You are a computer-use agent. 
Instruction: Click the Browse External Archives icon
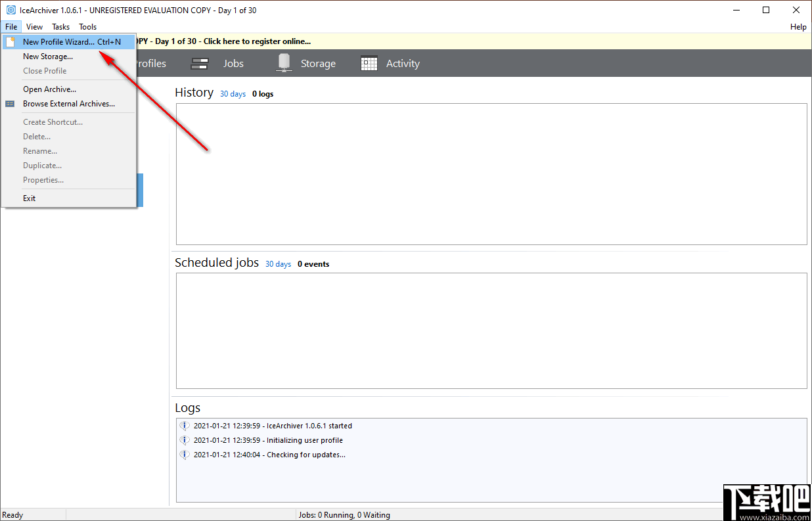pyautogui.click(x=11, y=104)
